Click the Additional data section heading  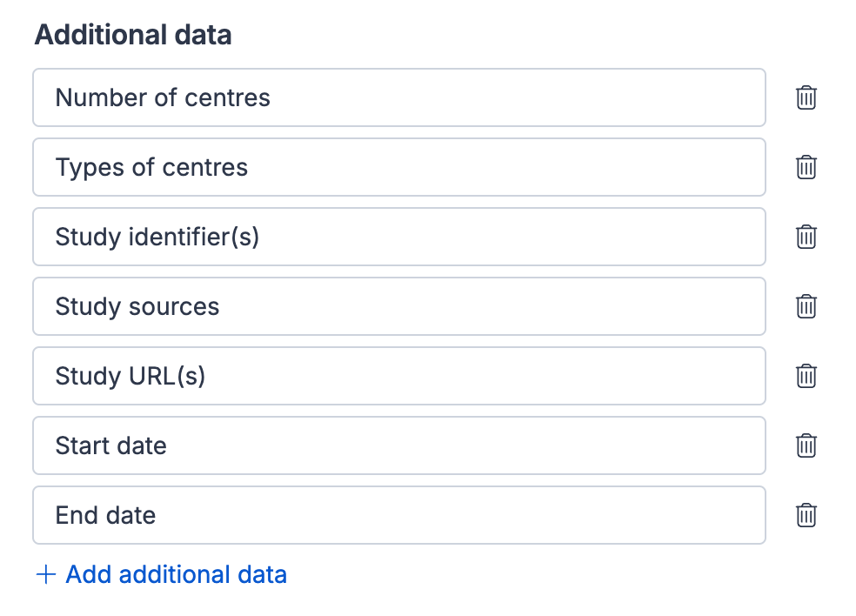click(x=132, y=36)
